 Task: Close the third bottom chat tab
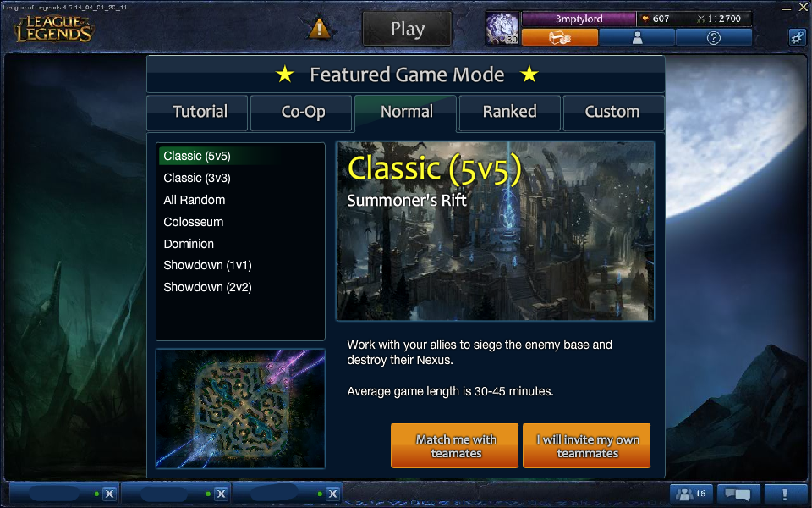[333, 494]
